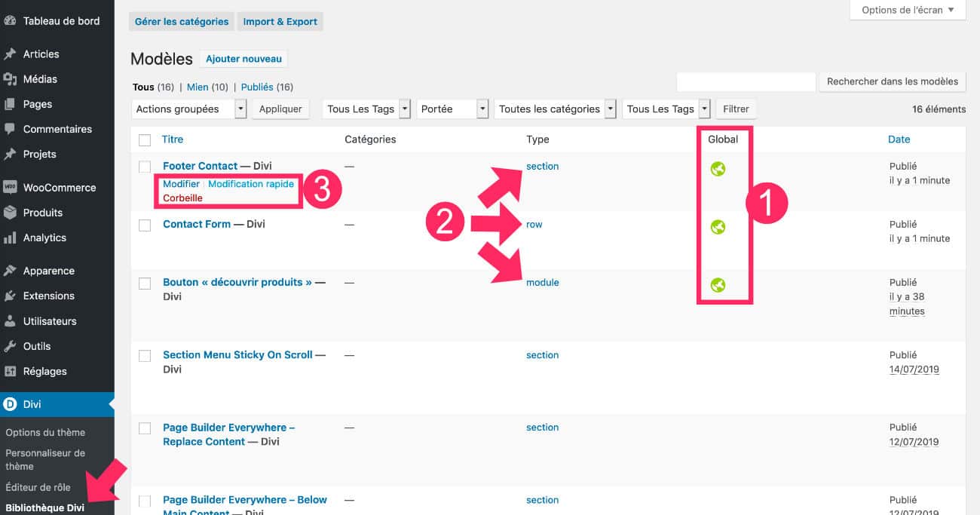This screenshot has height=515, width=980.
Task: Open the Bouton « découvrir produits » template title
Action: pos(237,282)
